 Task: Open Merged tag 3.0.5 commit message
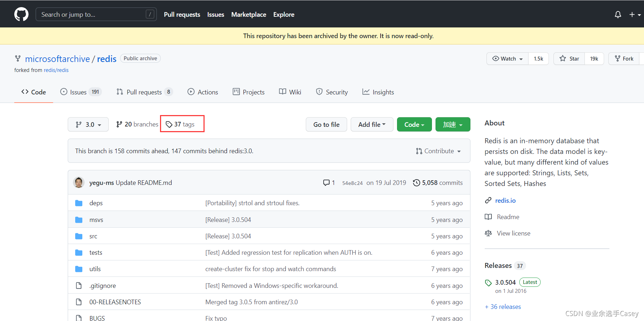click(x=252, y=302)
